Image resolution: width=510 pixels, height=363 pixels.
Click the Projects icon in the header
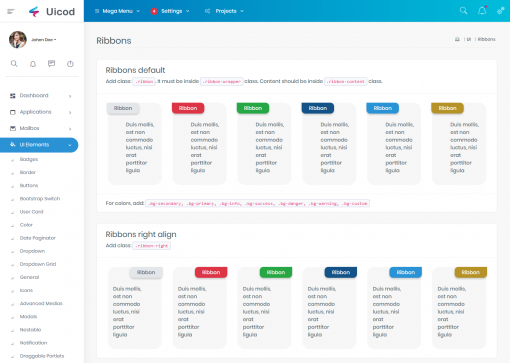click(207, 11)
